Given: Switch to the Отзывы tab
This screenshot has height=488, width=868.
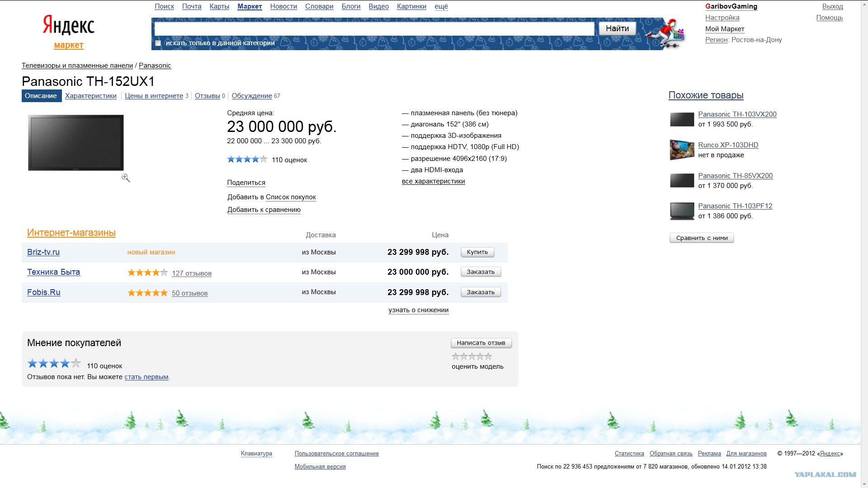Looking at the screenshot, I should pyautogui.click(x=208, y=96).
